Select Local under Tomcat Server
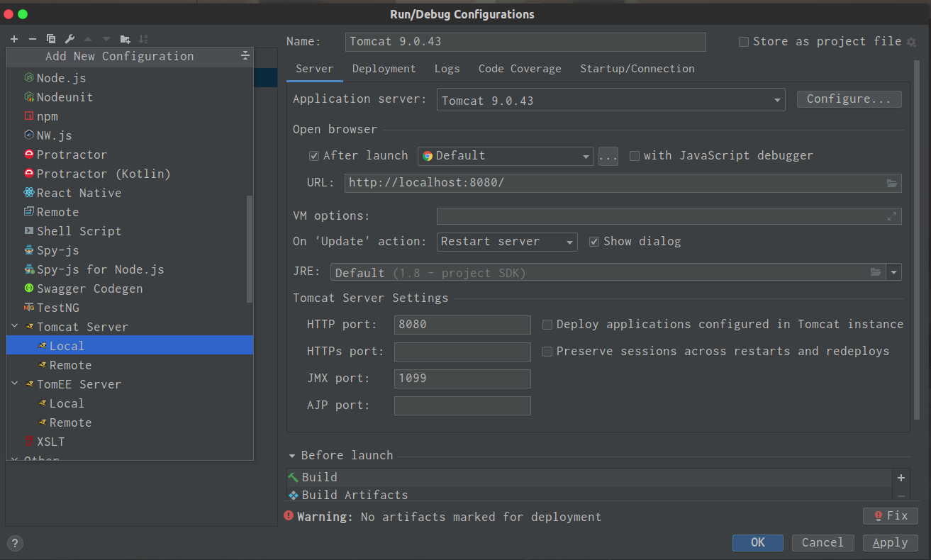Screen dimensions: 931x560 (x=130, y=346)
